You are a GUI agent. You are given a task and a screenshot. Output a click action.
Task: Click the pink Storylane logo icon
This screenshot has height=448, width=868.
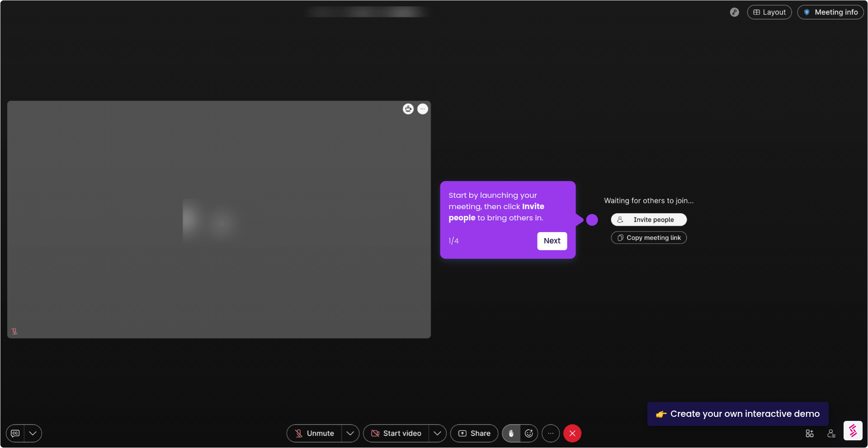pos(853,431)
